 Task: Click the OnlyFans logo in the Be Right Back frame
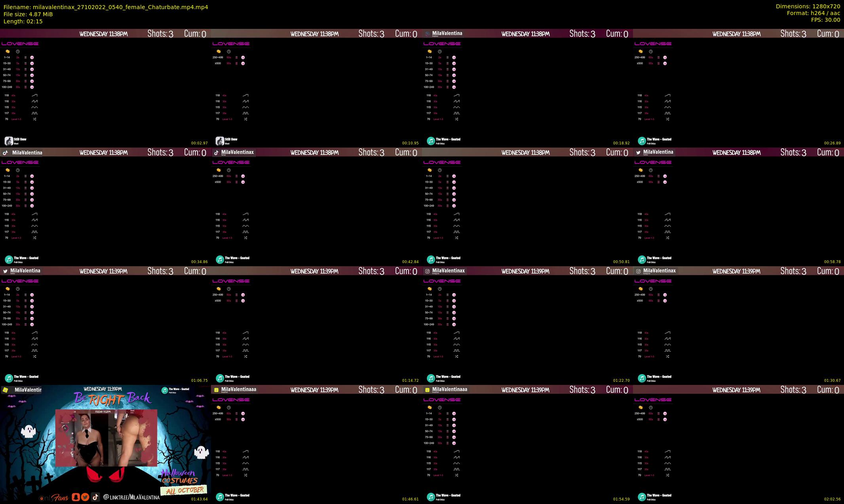click(x=53, y=498)
